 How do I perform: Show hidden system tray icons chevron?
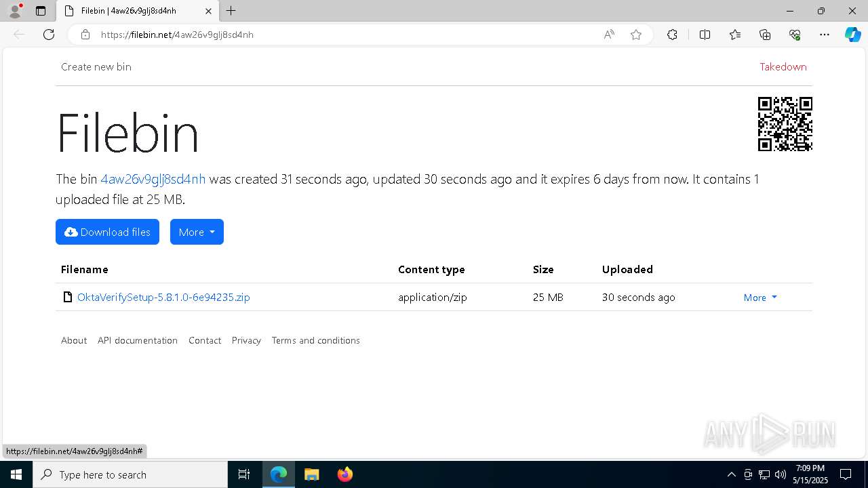pyautogui.click(x=731, y=474)
